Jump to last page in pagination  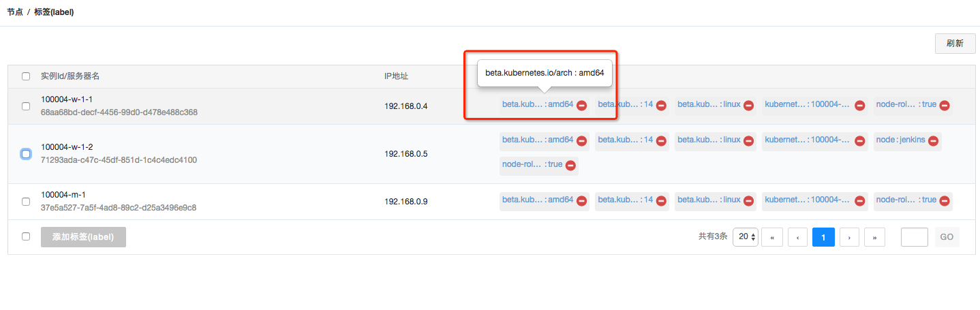(874, 237)
